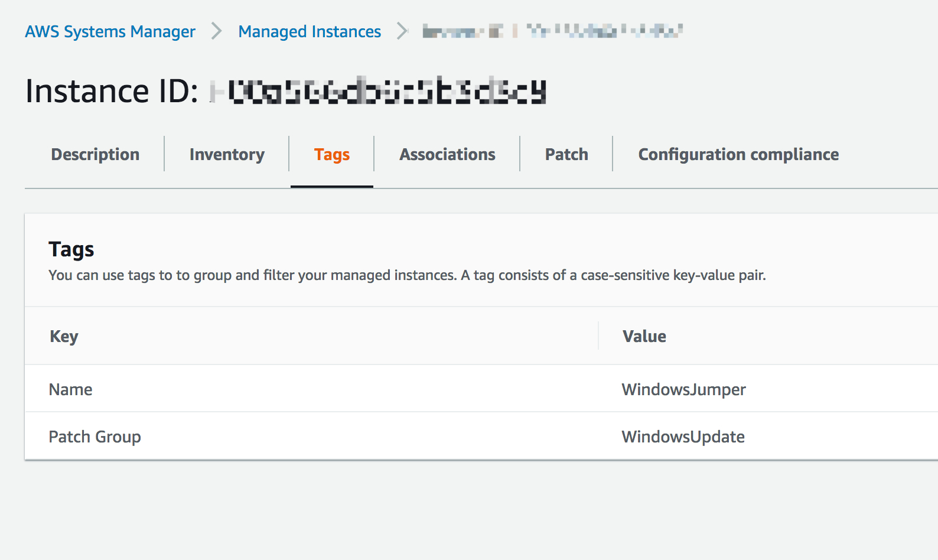The width and height of the screenshot is (938, 560).
Task: Select the WindowsUpdate value cell
Action: click(x=683, y=437)
